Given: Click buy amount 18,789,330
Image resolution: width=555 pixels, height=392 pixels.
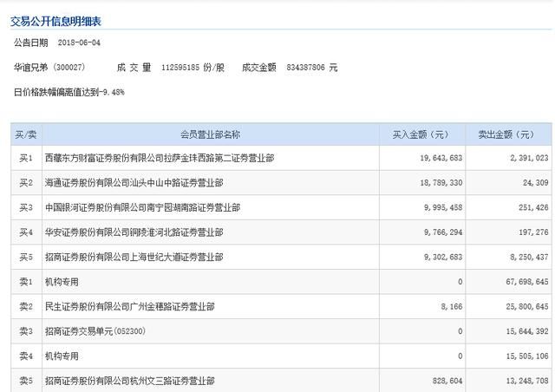Looking at the screenshot, I should (441, 183).
